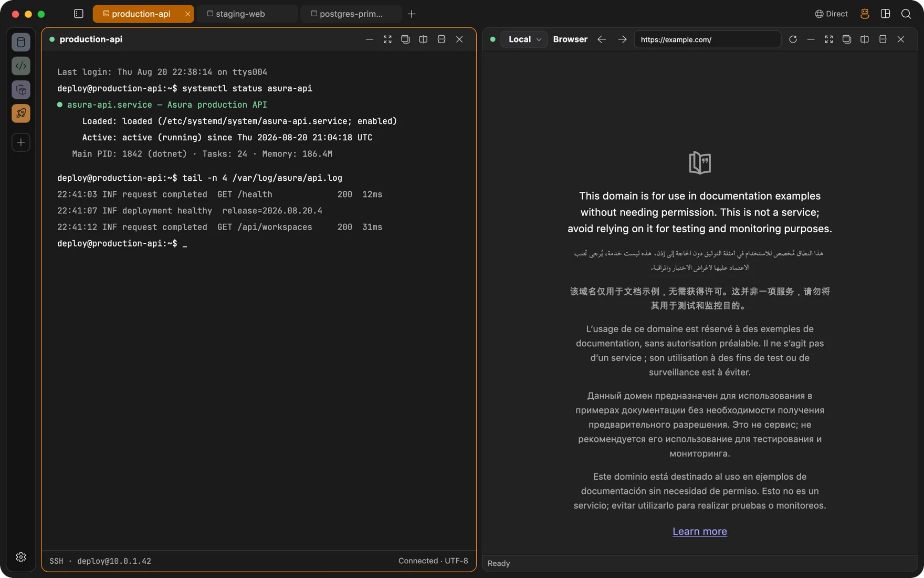Fullscreen the production-api terminal pane
This screenshot has height=578, width=924.
point(387,39)
